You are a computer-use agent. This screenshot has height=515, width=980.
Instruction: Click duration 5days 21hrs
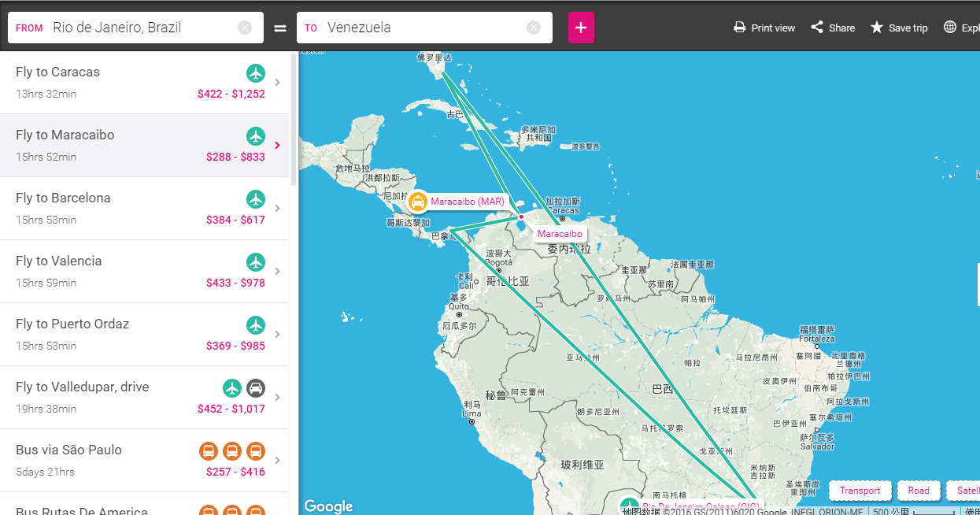pyautogui.click(x=45, y=472)
